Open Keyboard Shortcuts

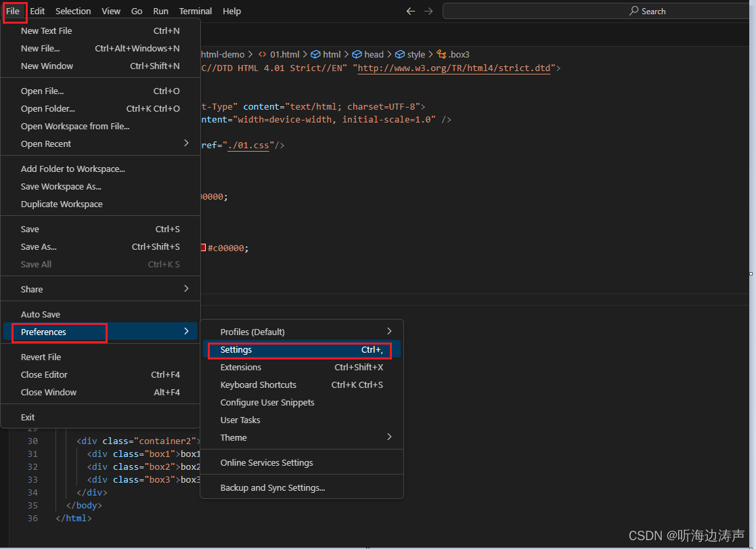click(302, 385)
